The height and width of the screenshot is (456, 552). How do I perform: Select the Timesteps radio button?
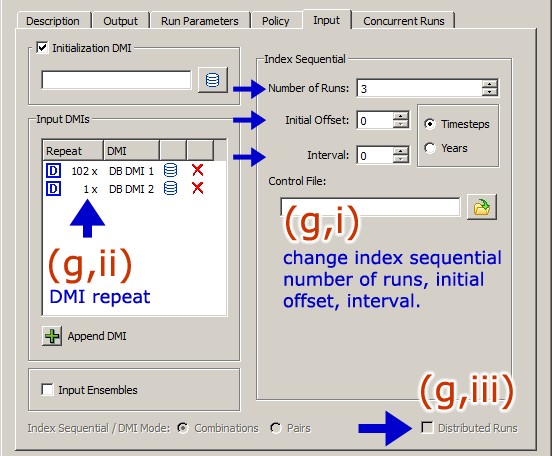(x=430, y=124)
